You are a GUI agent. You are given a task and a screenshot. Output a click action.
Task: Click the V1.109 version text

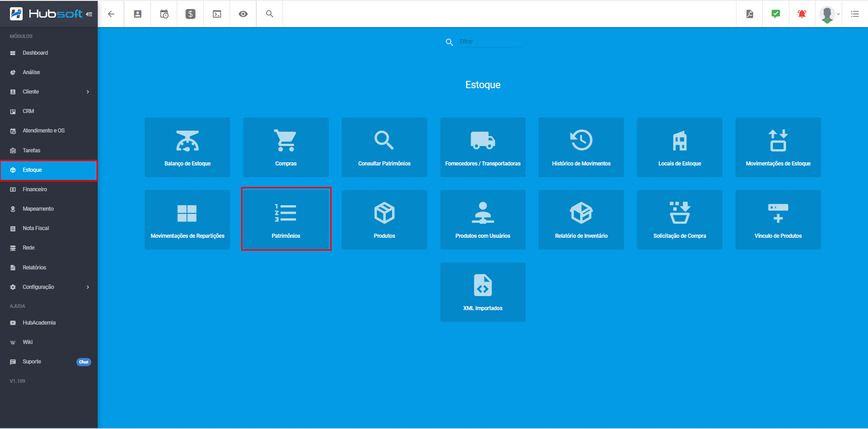[x=18, y=381]
